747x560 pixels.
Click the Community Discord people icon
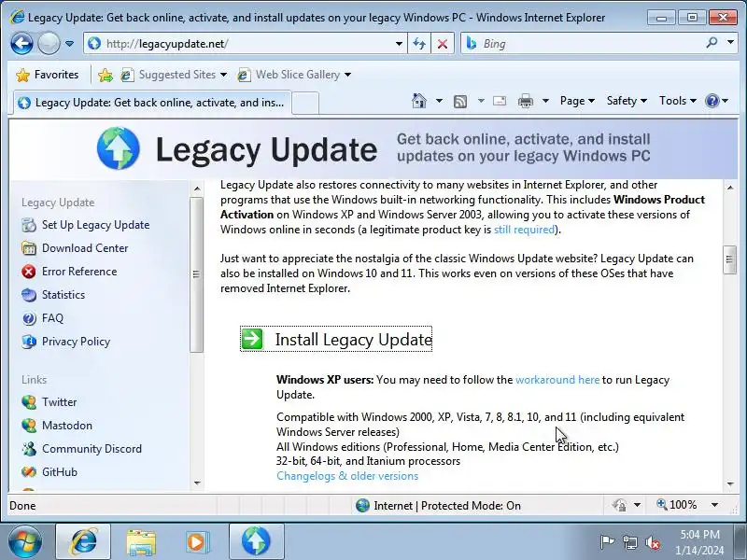[x=29, y=449]
